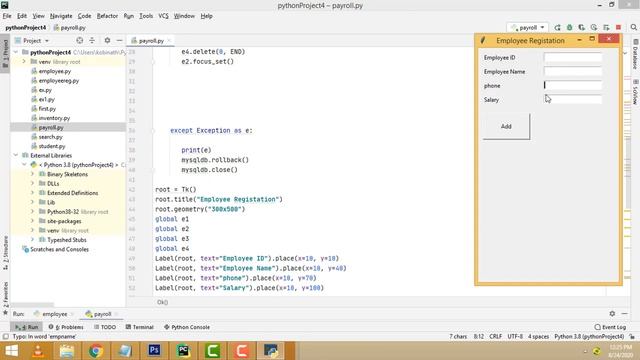This screenshot has width=640, height=360.
Task: Open the Problems tool window
Action: [66, 327]
